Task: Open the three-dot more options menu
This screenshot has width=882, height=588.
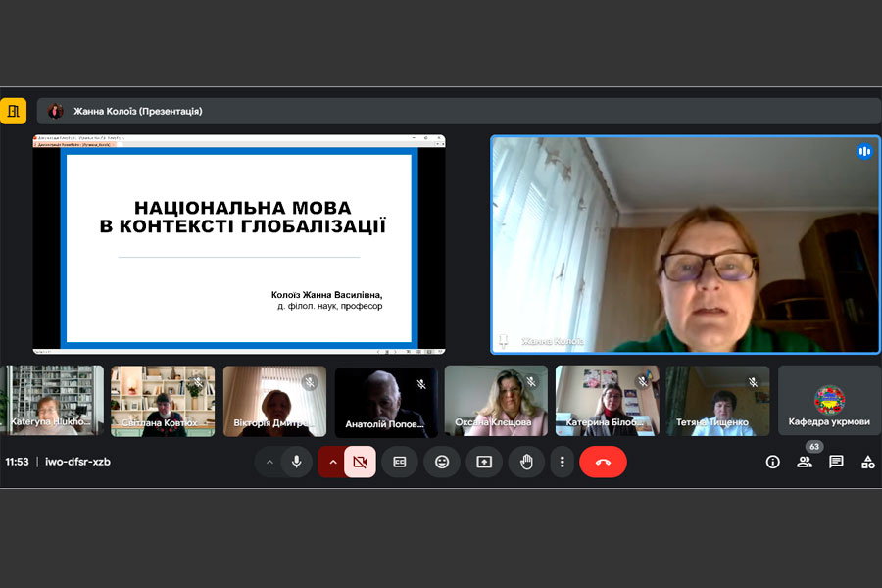Action: [562, 462]
